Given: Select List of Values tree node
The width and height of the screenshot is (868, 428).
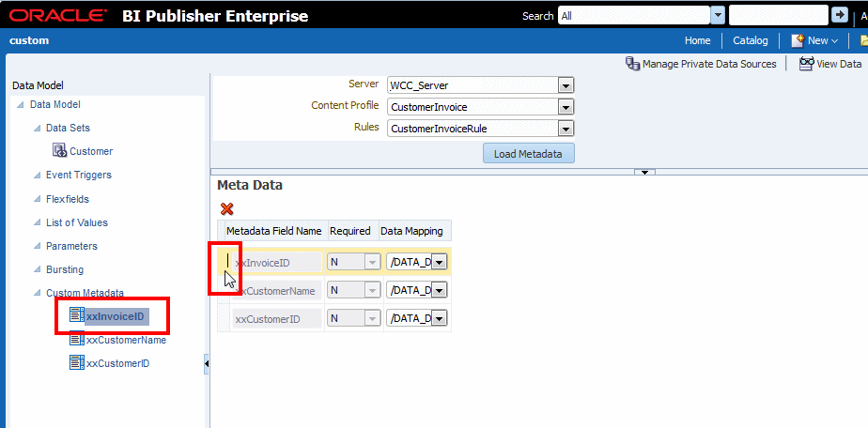Looking at the screenshot, I should 77,222.
